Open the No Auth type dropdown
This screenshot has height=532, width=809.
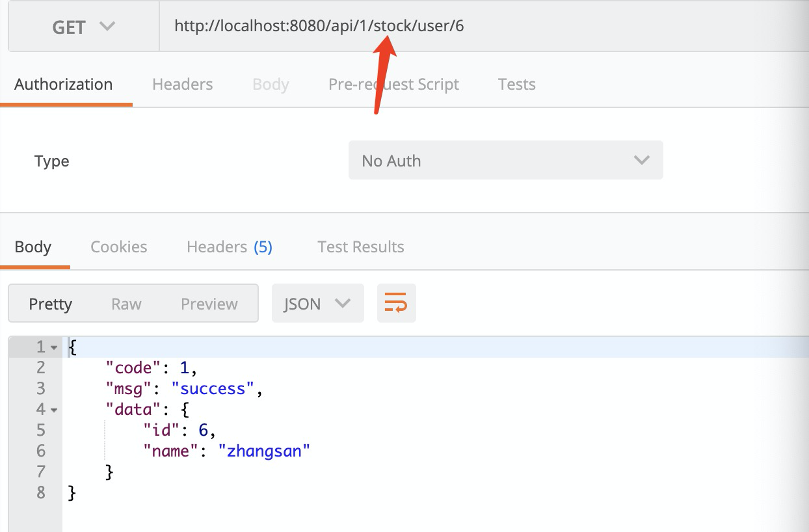pos(505,161)
